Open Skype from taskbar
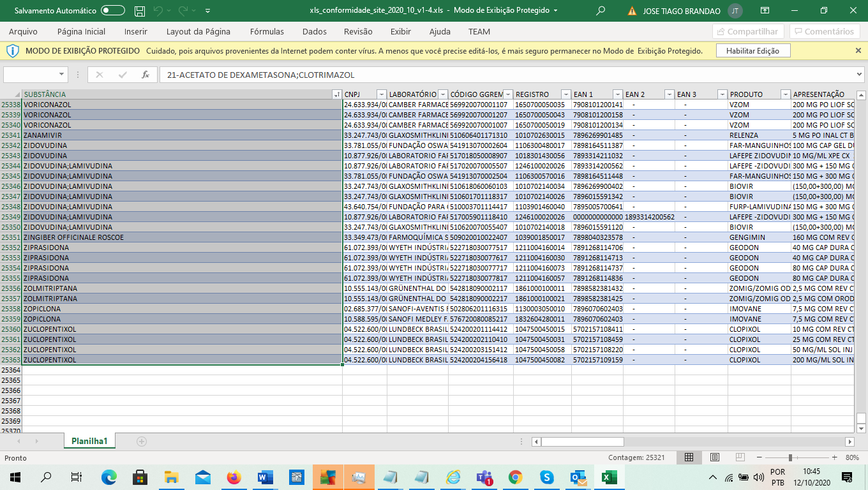 [x=546, y=477]
